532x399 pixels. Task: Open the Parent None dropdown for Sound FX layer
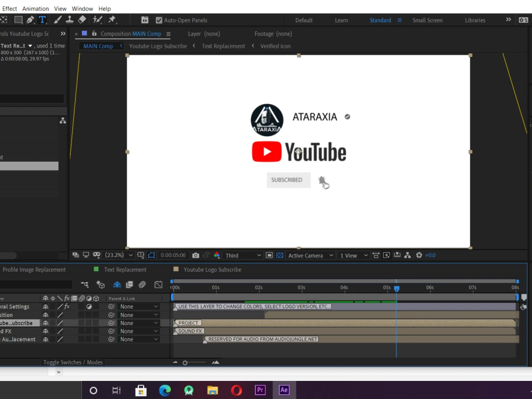[x=138, y=331]
